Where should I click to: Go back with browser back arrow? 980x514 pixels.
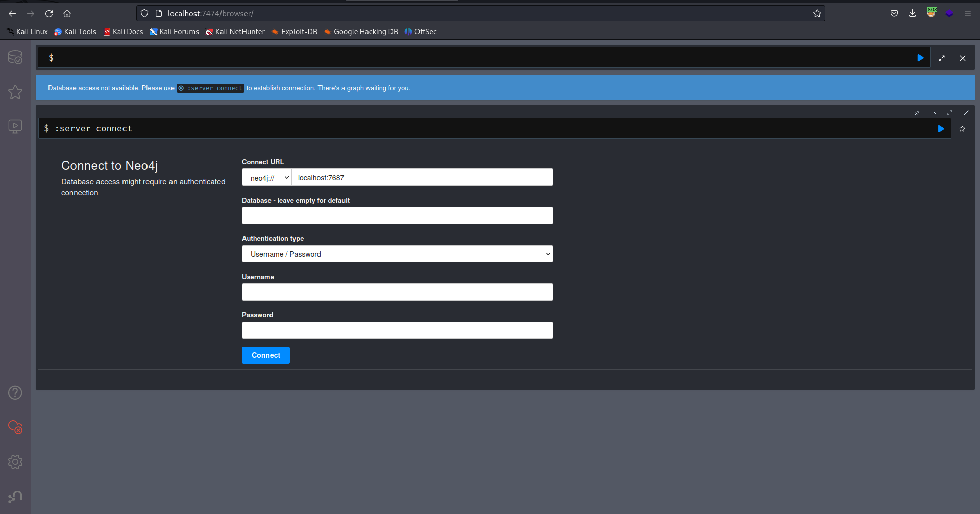[12, 14]
